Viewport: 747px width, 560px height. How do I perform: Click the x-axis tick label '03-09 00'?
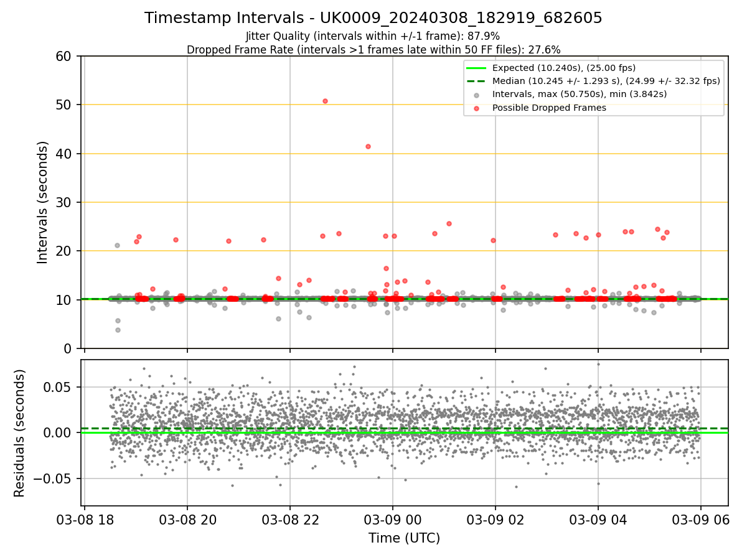[393, 521]
